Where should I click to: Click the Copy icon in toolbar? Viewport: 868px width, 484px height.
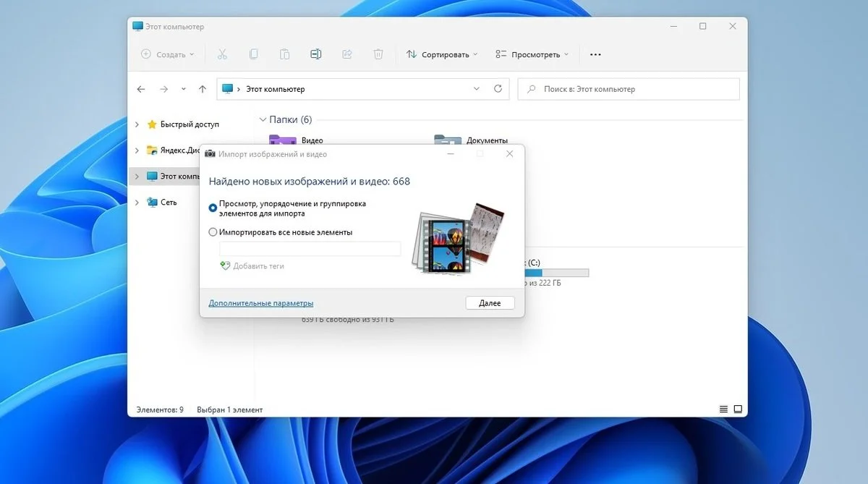coord(253,54)
